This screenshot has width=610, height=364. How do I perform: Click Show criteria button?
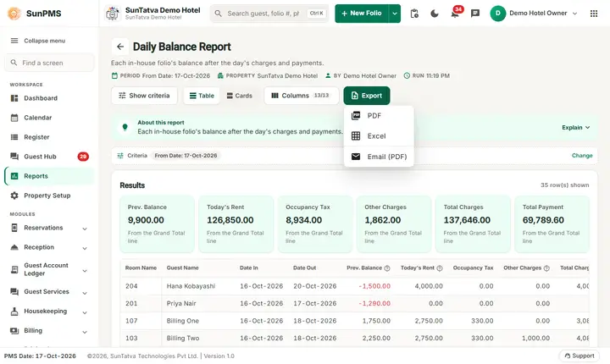[x=144, y=96]
